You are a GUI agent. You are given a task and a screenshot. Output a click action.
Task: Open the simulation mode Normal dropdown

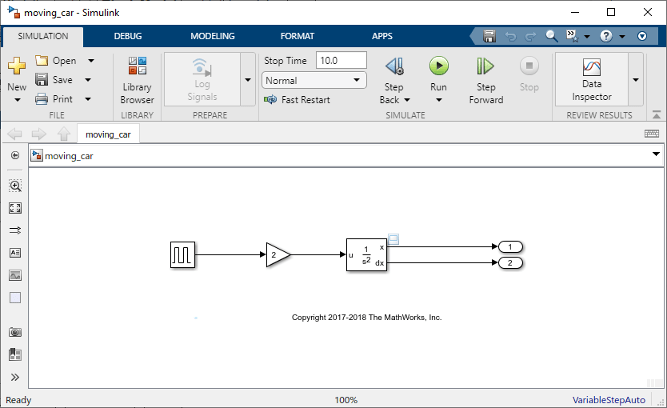[x=313, y=80]
